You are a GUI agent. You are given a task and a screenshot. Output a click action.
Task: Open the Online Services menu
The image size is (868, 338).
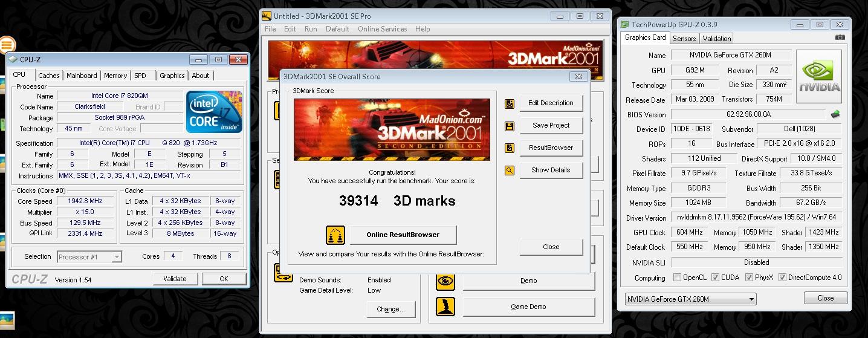pyautogui.click(x=383, y=29)
